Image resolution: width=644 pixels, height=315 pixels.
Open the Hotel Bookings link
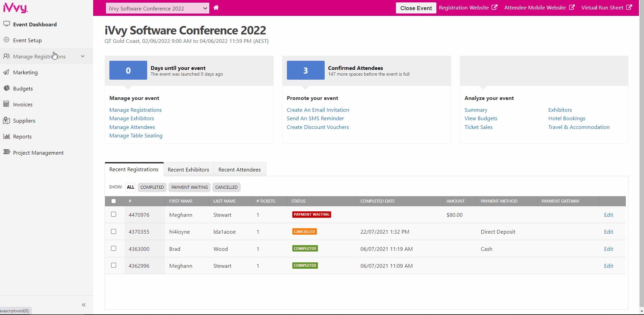567,119
